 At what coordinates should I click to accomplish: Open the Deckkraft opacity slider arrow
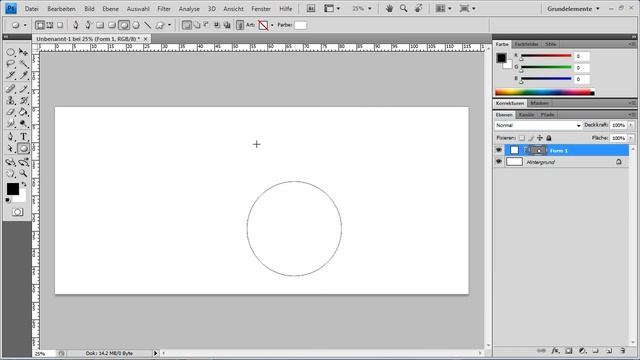coord(631,125)
